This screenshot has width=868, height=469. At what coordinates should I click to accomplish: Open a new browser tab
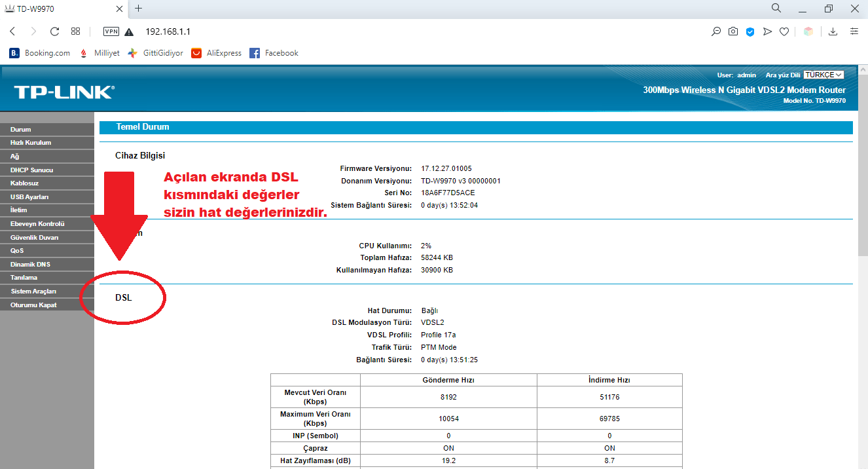(x=138, y=9)
